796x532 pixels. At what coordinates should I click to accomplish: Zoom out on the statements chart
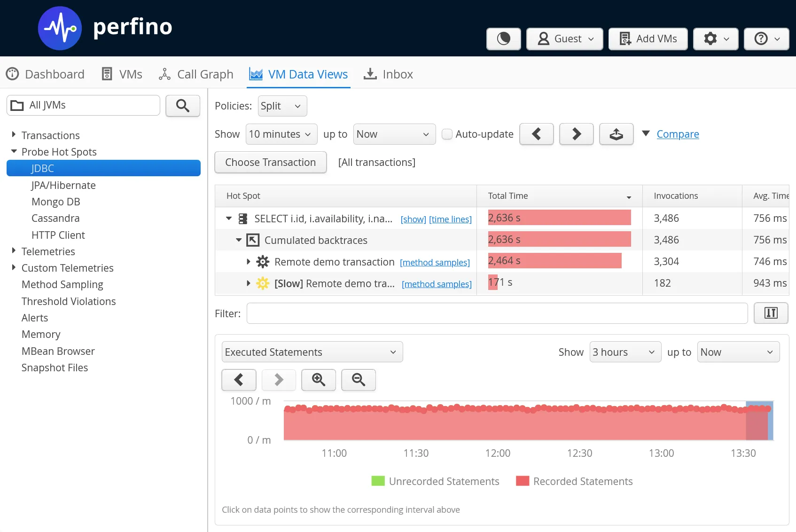(359, 380)
